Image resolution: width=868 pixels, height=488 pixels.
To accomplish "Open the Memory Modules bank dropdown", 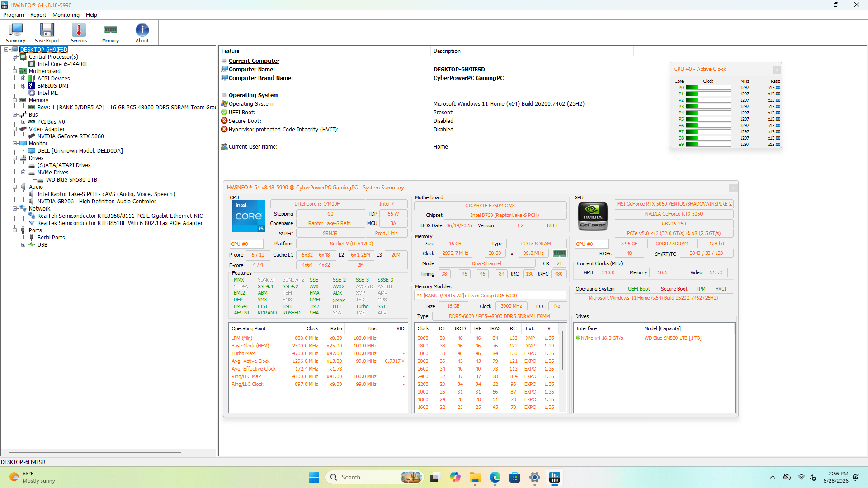I will point(491,296).
